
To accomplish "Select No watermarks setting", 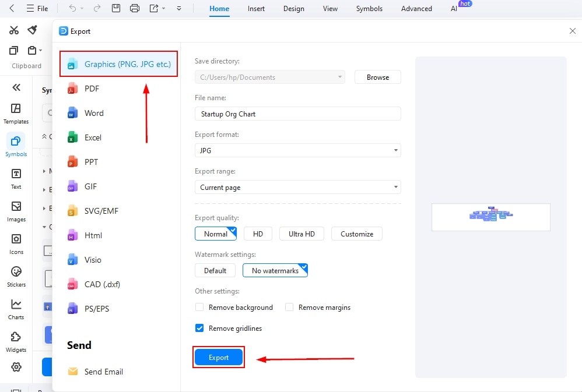I will click(275, 271).
